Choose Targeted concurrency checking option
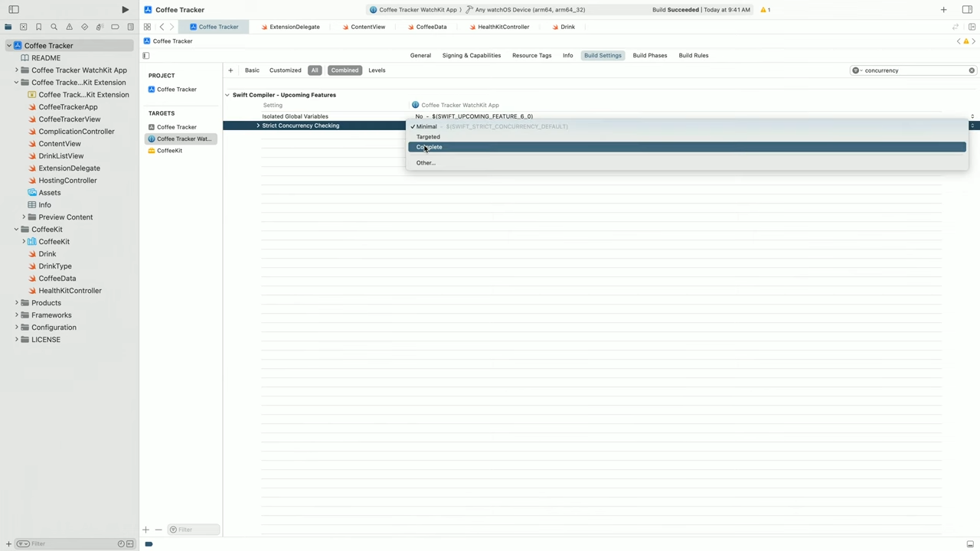 687,137
